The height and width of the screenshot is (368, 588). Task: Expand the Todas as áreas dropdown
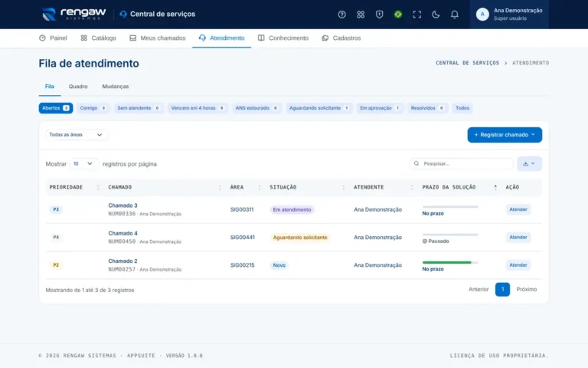(77, 135)
